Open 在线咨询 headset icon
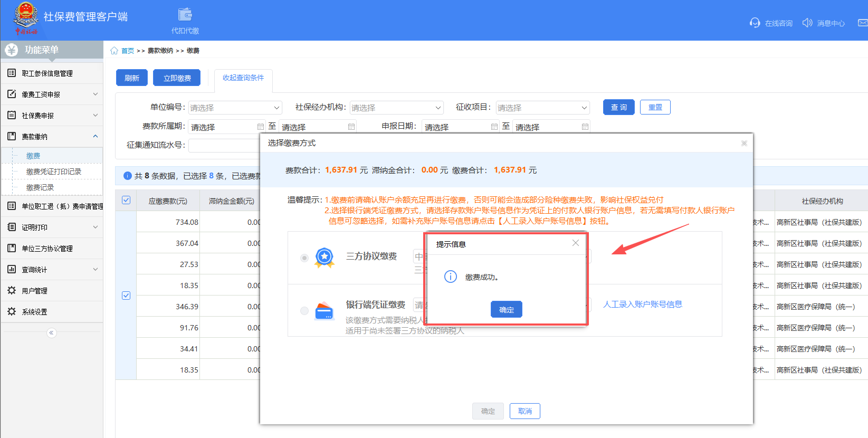The image size is (868, 438). (x=755, y=23)
